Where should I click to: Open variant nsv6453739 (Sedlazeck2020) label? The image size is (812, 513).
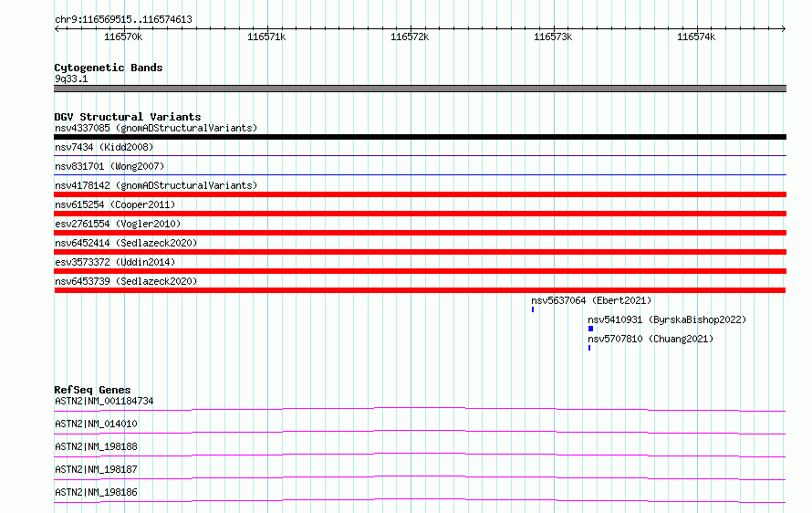[x=126, y=281]
